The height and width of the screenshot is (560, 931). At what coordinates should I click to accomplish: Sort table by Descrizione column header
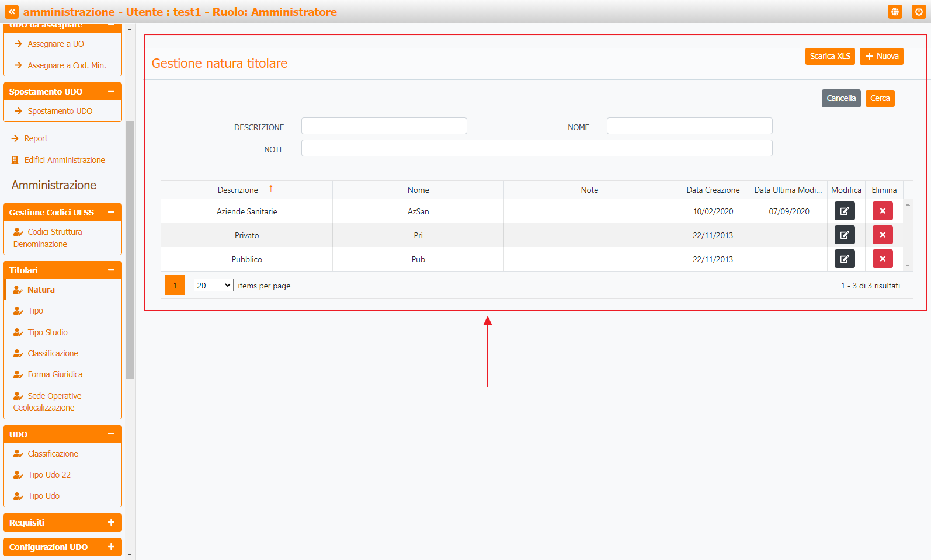[x=238, y=190]
